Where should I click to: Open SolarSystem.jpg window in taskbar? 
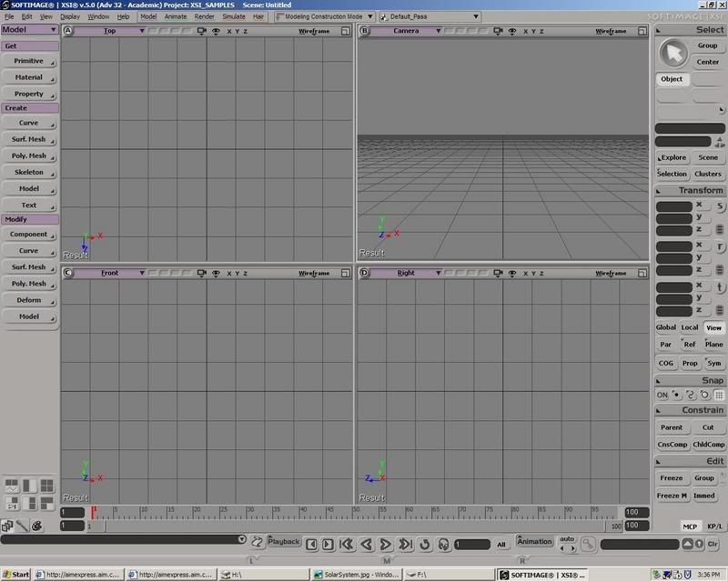click(x=356, y=575)
